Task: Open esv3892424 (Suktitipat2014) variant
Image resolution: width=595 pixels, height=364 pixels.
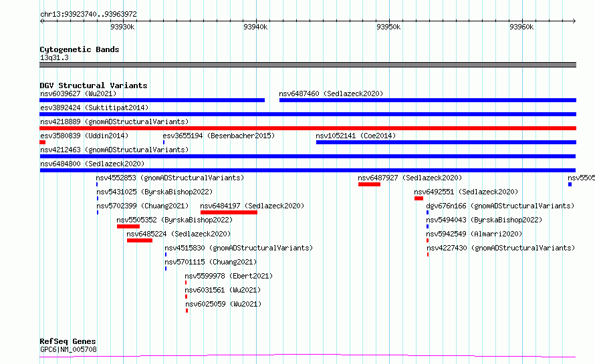Action: click(x=94, y=108)
